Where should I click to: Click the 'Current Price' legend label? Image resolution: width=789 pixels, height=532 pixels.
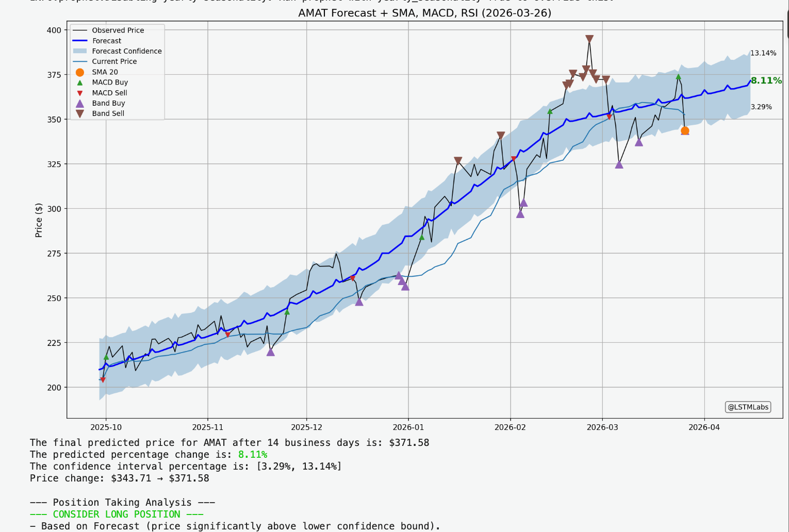[x=114, y=61]
